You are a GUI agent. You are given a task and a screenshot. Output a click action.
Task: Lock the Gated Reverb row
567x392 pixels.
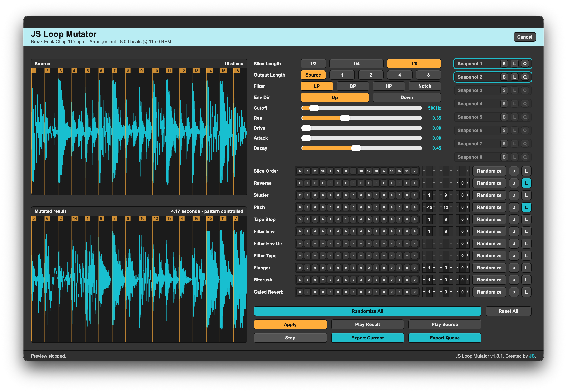click(x=526, y=292)
